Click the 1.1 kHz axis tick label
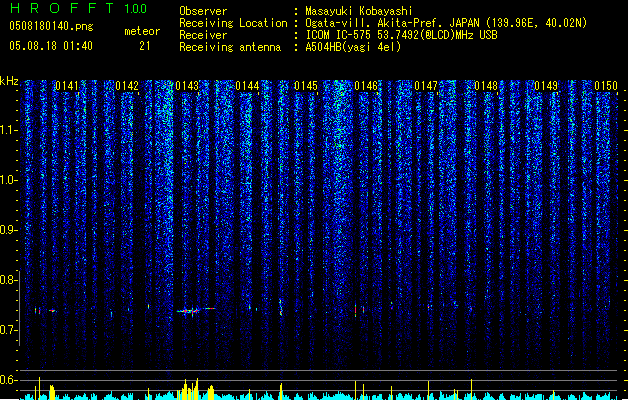The height and width of the screenshot is (400, 629). (8, 130)
